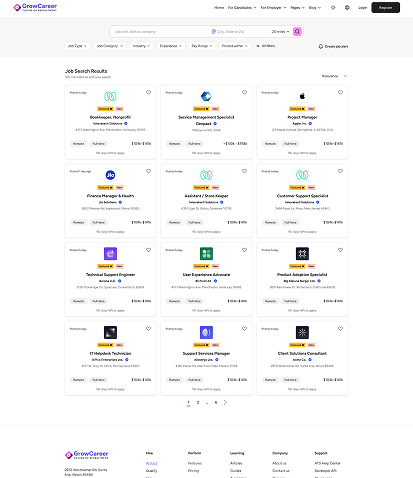Click the Client Solutions Consultant job title
This screenshot has height=478, width=413.
click(302, 353)
